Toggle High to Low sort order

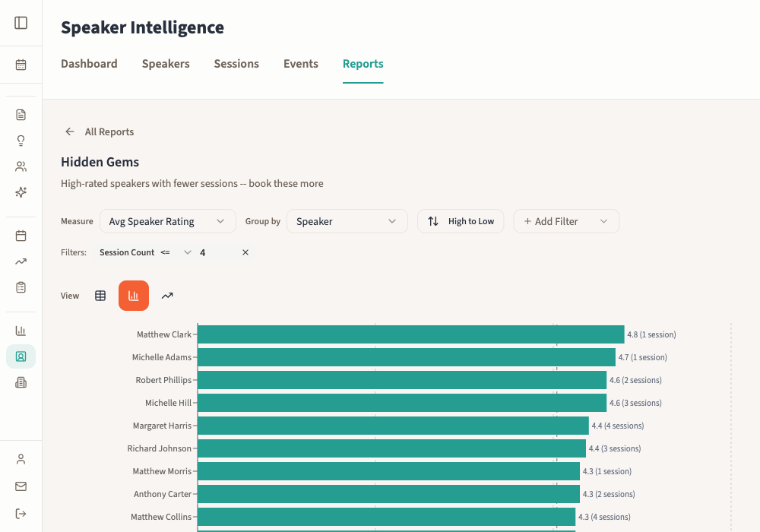[x=461, y=221]
